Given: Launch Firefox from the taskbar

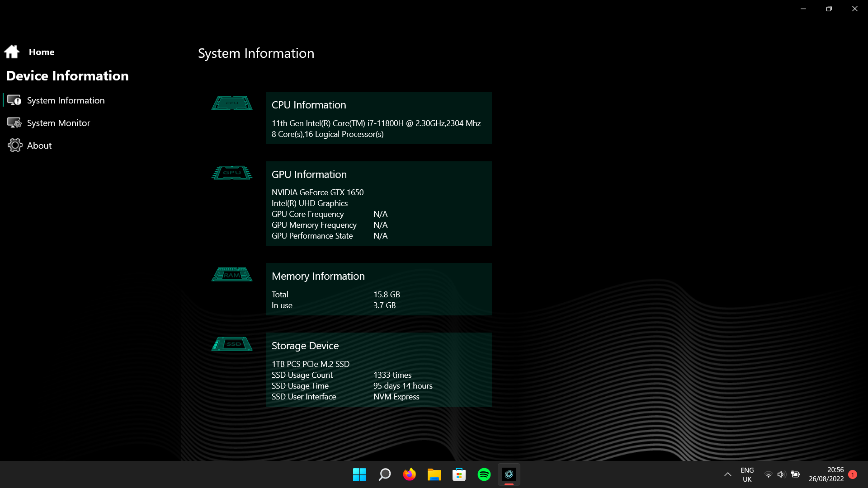Looking at the screenshot, I should [409, 474].
